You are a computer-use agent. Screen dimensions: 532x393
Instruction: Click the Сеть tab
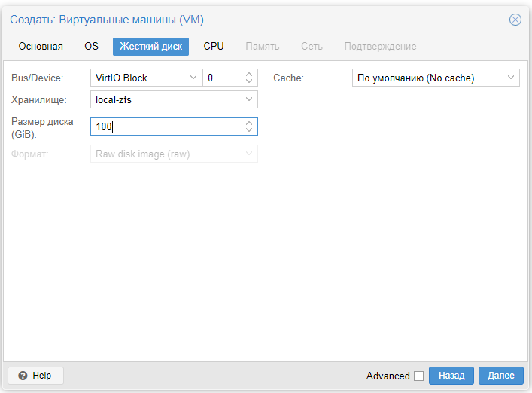coord(312,47)
